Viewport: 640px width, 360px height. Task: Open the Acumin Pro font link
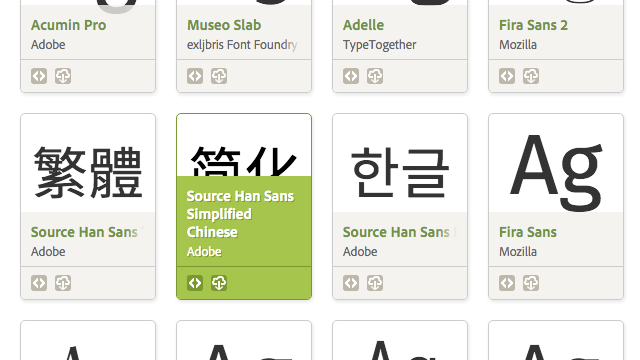(69, 25)
